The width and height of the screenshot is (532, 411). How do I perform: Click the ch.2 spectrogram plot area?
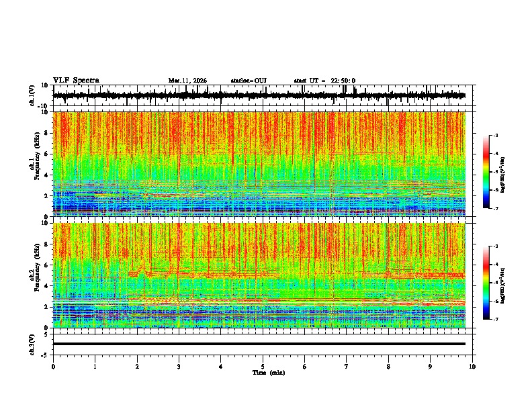click(x=259, y=275)
